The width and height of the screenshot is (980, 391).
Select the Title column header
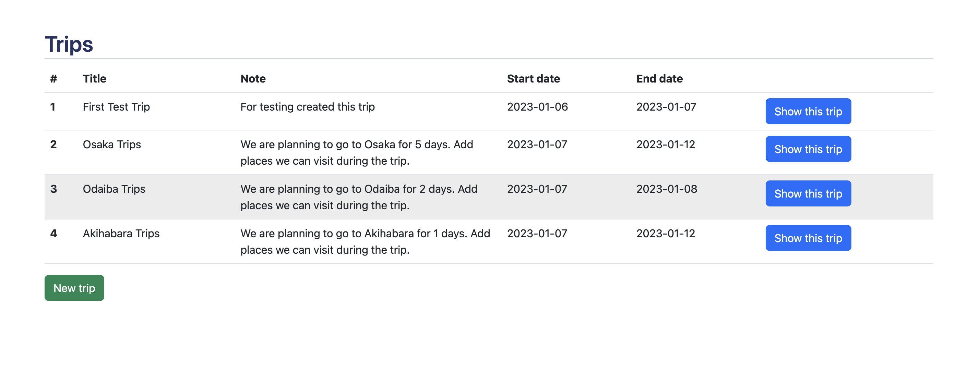point(95,78)
